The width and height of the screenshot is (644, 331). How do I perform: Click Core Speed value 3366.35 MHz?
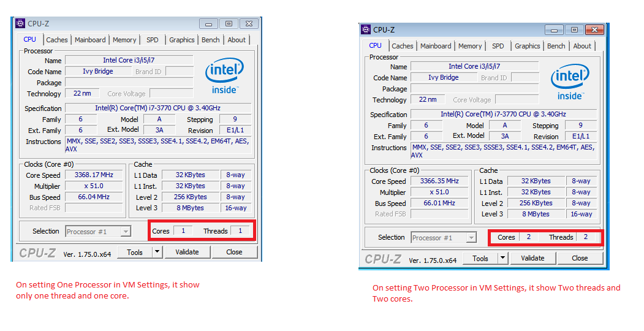(439, 181)
